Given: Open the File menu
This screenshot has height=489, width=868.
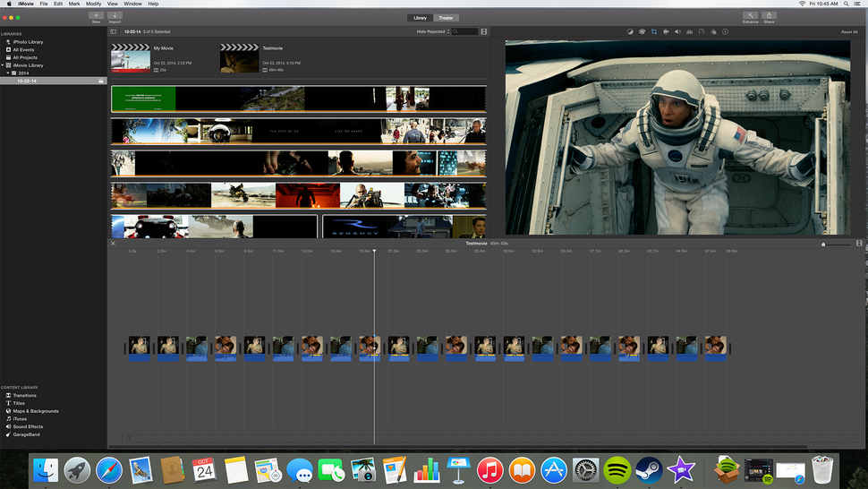Looking at the screenshot, I should (x=44, y=4).
